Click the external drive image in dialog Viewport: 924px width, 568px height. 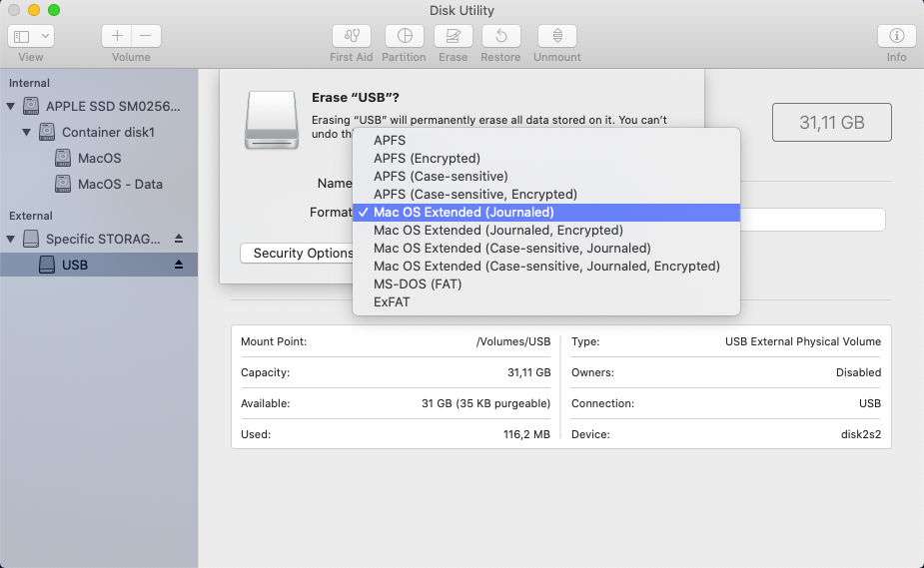click(x=272, y=120)
